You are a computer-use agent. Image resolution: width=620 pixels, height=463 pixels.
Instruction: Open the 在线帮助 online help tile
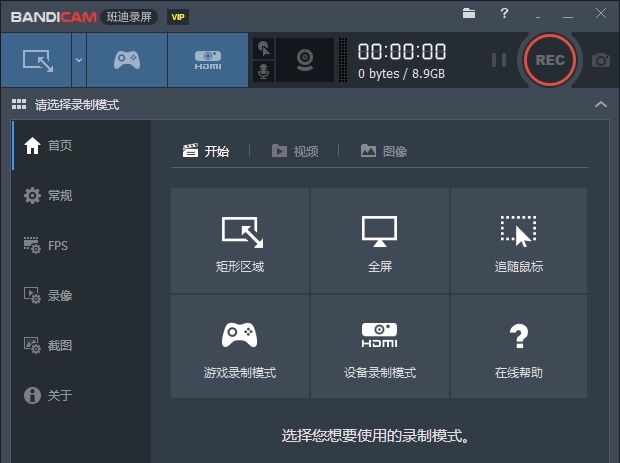coord(519,346)
